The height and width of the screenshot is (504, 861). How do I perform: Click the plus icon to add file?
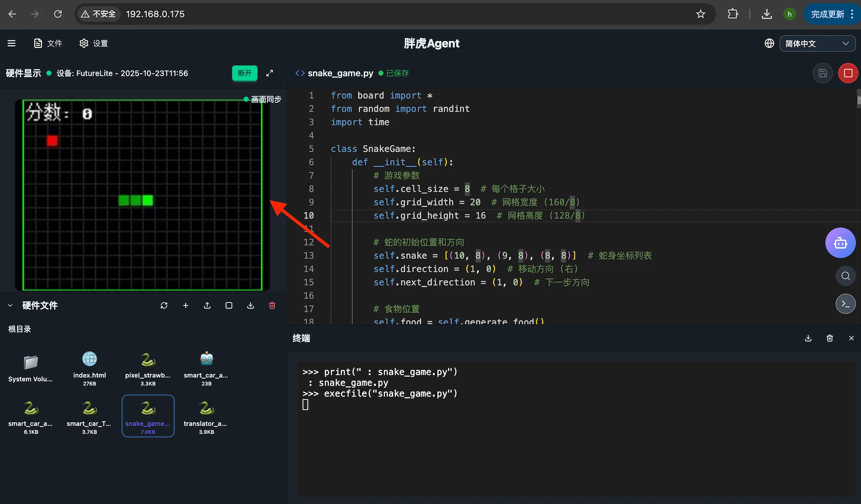[186, 306]
